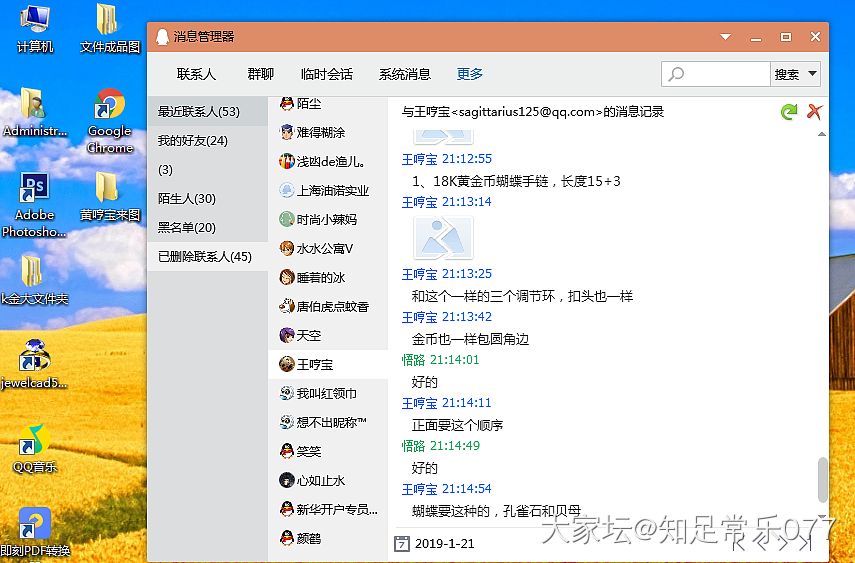Open the 计算机 desktop icon

pos(35,28)
